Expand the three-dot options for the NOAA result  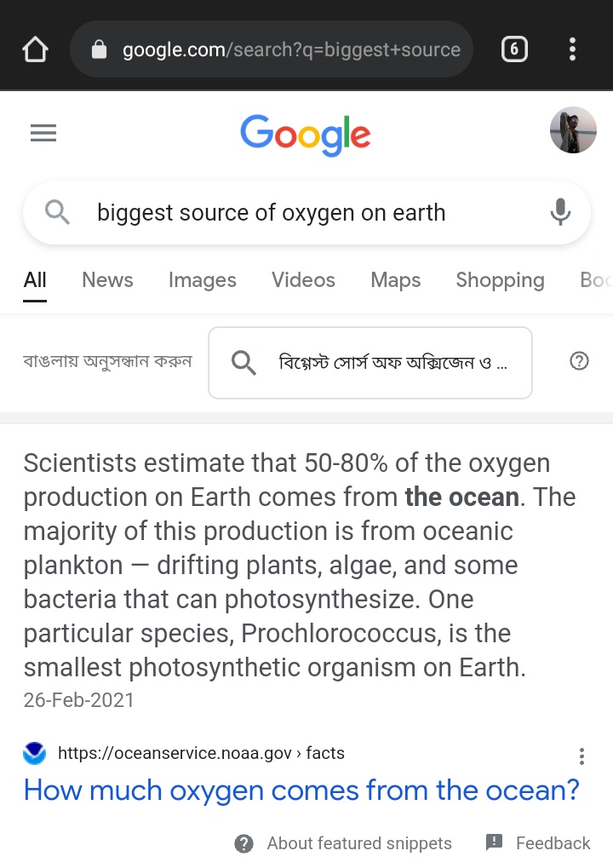coord(581,756)
